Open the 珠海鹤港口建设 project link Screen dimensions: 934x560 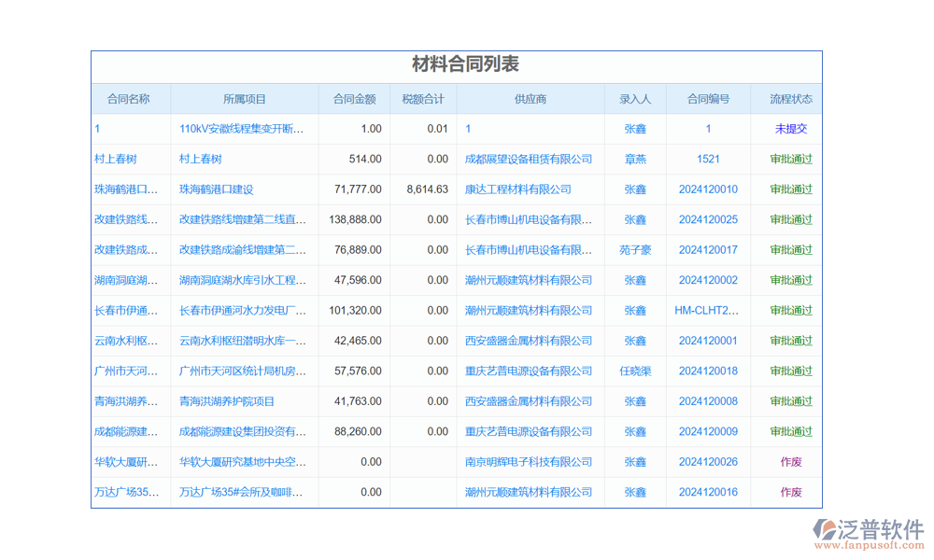click(x=216, y=189)
